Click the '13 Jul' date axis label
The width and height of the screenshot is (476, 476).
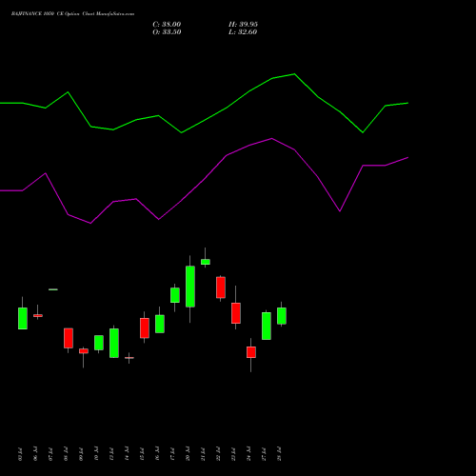[x=111, y=454]
